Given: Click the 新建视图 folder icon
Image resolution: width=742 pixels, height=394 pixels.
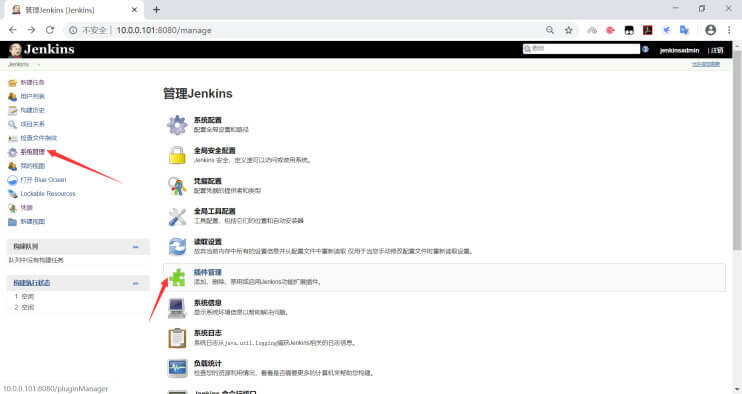Looking at the screenshot, I should [12, 222].
